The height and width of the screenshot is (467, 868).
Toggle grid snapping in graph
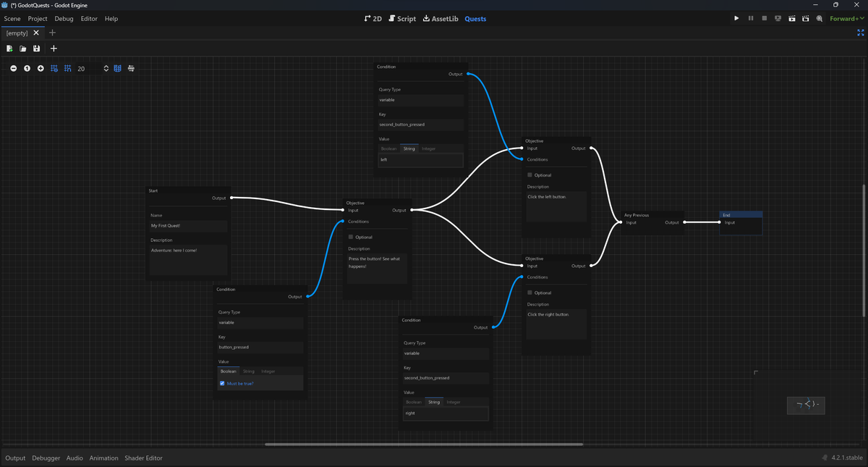pyautogui.click(x=67, y=68)
